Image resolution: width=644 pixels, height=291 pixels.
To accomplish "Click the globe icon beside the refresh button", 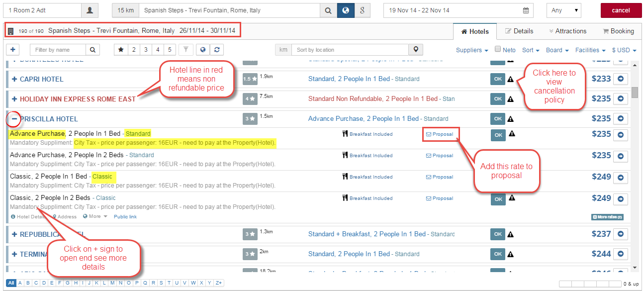I will coord(203,50).
